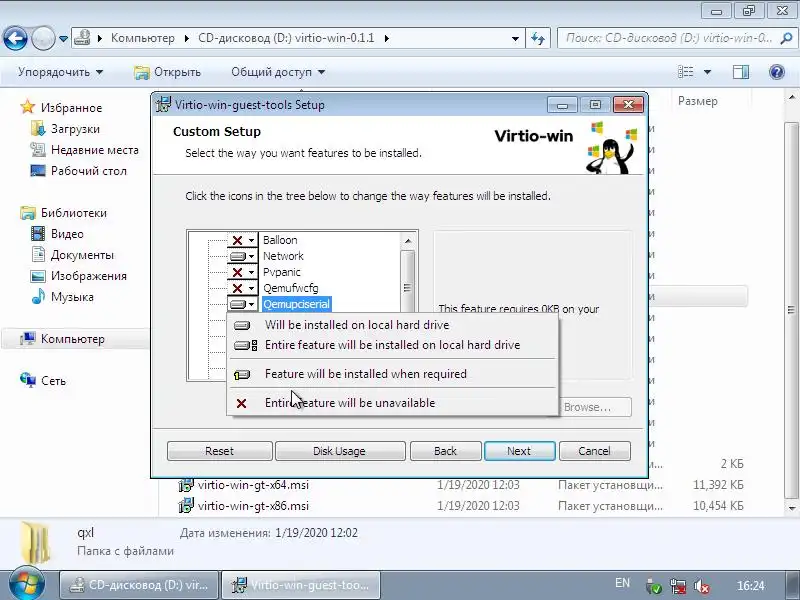The height and width of the screenshot is (600, 800).
Task: Click the Размер column header
Action: click(698, 101)
